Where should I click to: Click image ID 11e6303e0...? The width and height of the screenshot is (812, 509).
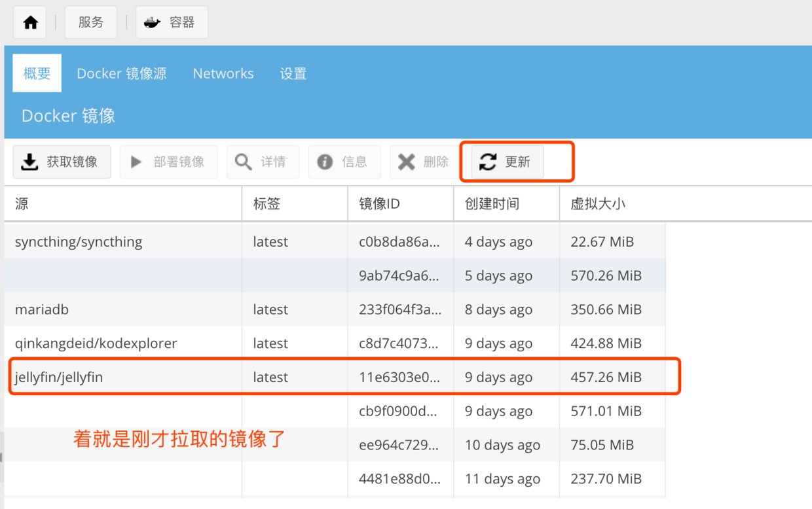coord(399,377)
